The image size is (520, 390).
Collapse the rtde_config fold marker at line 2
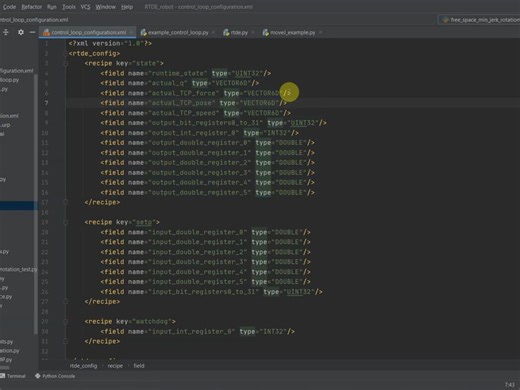click(x=66, y=53)
